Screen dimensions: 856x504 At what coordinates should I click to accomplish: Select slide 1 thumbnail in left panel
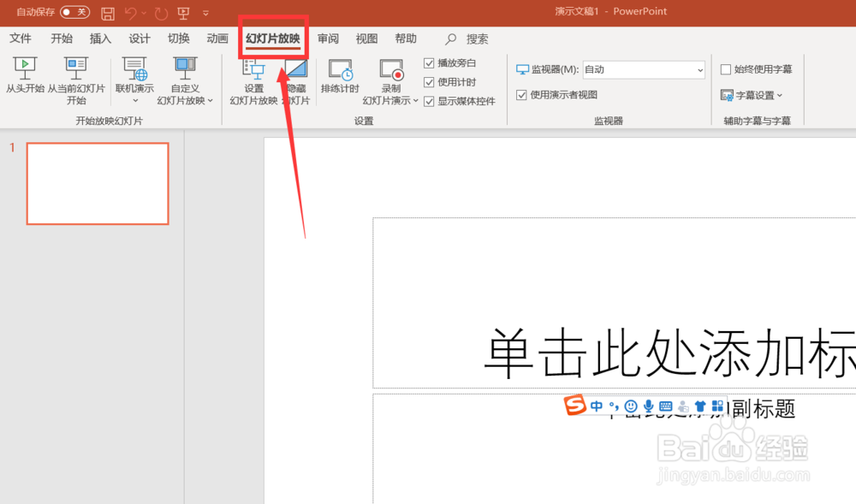[97, 182]
